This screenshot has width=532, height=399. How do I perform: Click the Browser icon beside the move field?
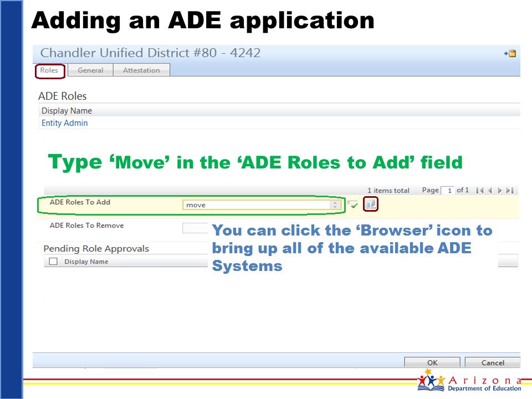point(370,204)
